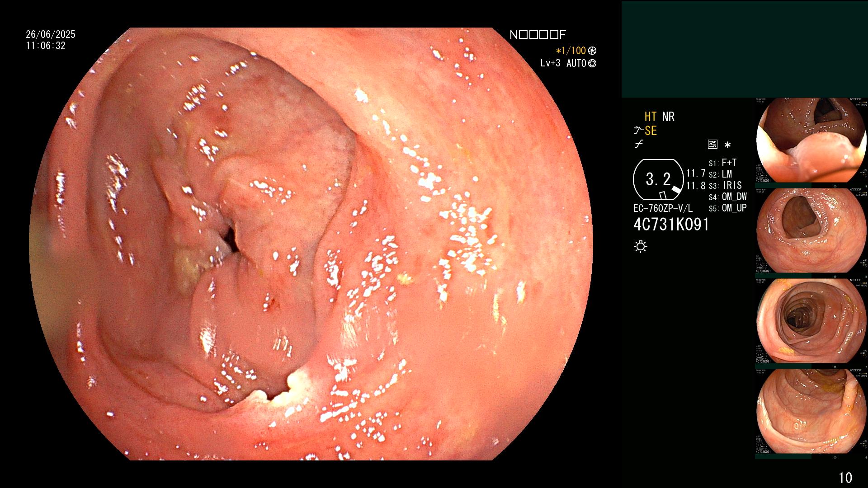Screen dimensions: 868x488
Task: Click the AUTO iris mode text
Action: tap(576, 63)
